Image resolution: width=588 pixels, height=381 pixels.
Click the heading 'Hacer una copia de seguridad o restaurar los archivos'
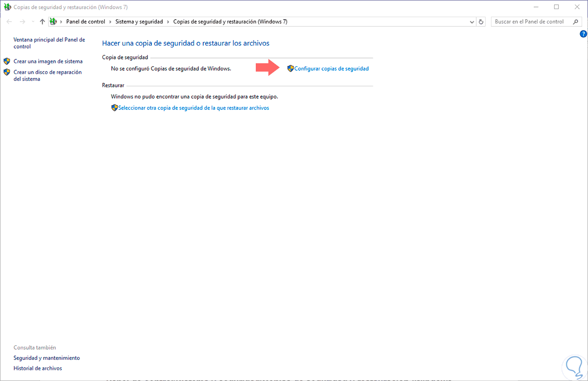tap(186, 43)
